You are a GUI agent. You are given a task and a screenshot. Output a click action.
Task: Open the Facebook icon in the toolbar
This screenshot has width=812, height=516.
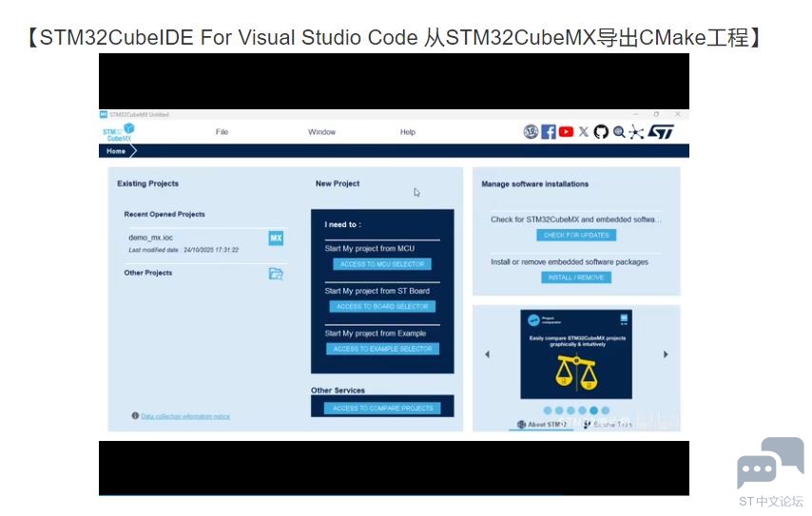[549, 132]
